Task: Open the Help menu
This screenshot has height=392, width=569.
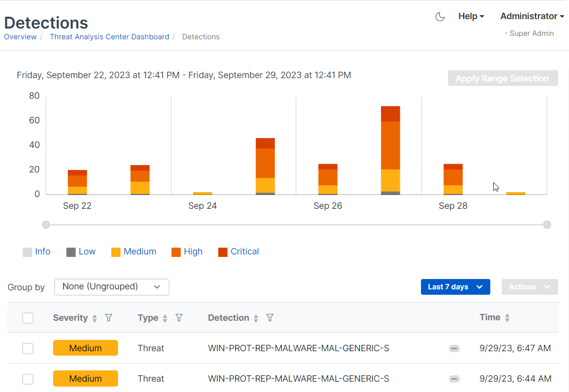Action: (x=471, y=16)
